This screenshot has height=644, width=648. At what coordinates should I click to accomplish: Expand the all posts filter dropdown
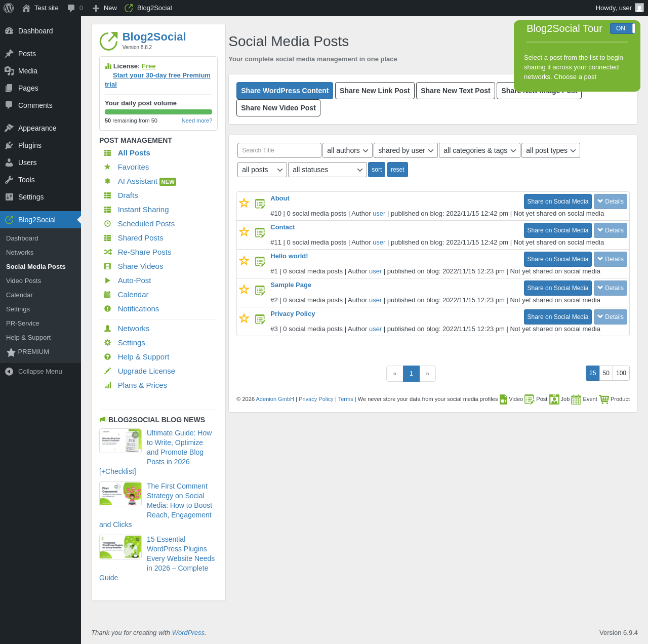point(262,170)
